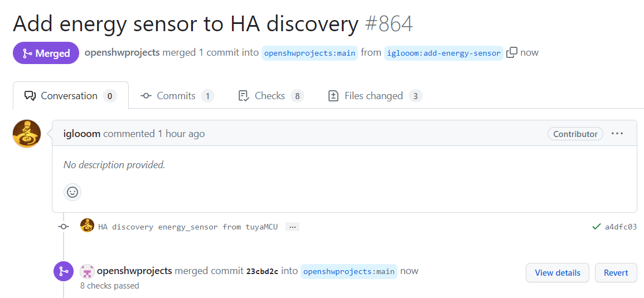Click iglooom's large avatar image
Screen dimensions: 644x298
coord(27,134)
